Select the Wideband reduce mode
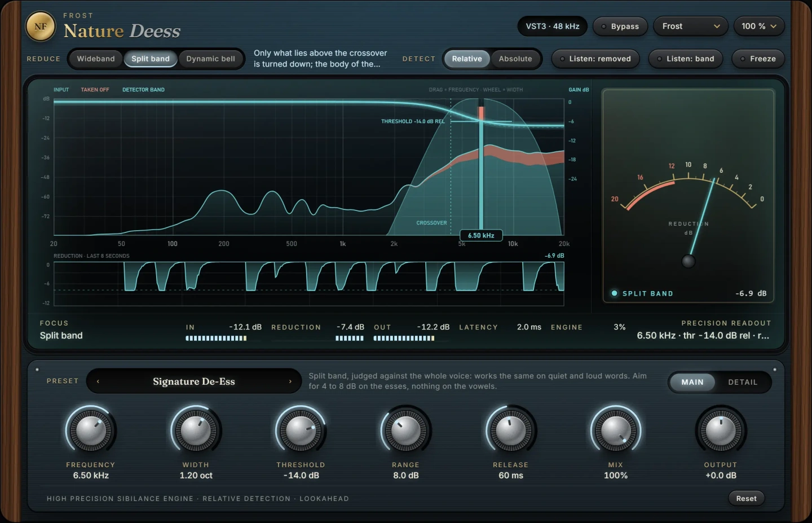 (96, 59)
